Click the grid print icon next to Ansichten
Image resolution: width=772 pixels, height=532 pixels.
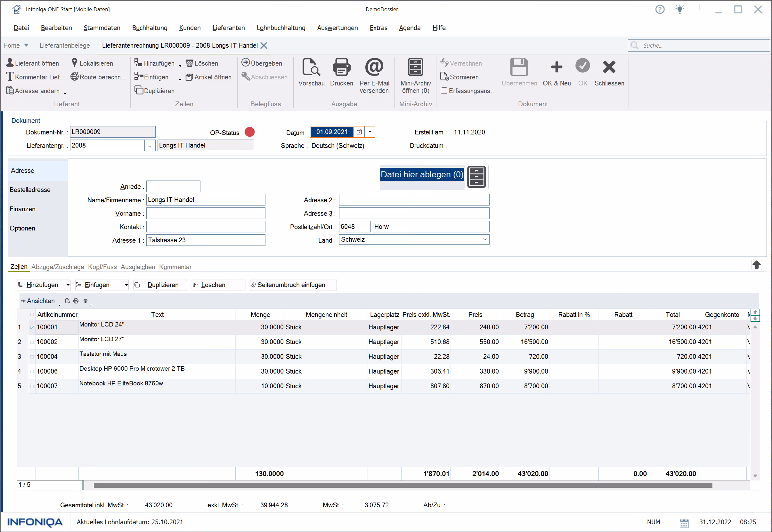point(76,301)
